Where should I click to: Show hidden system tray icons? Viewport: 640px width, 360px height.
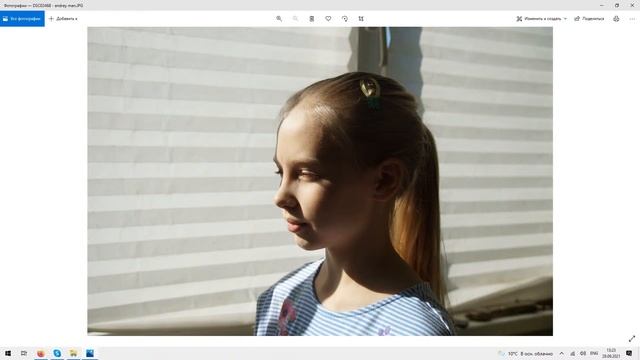(562, 353)
